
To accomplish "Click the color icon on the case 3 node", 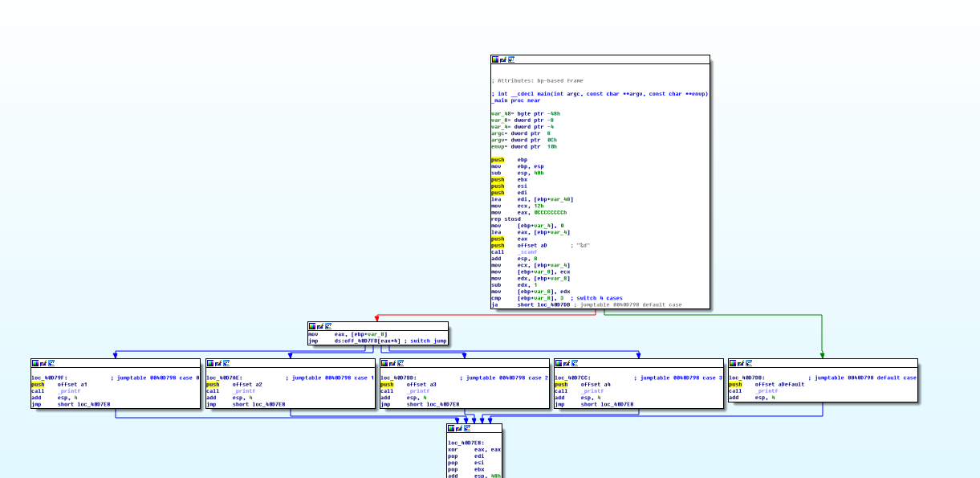I will point(559,363).
